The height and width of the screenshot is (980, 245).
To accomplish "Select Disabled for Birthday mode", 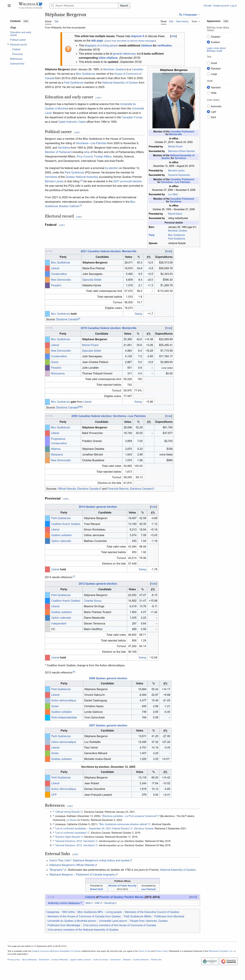I will pyautogui.click(x=208, y=37).
